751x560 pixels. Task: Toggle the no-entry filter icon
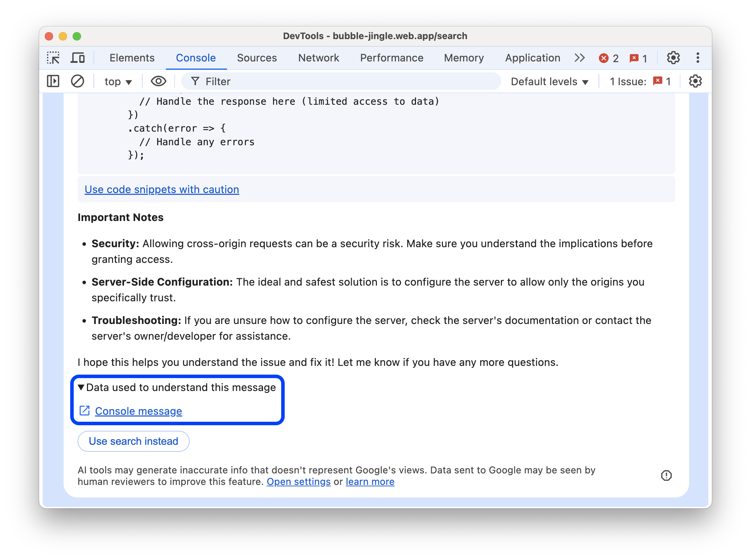click(x=78, y=81)
